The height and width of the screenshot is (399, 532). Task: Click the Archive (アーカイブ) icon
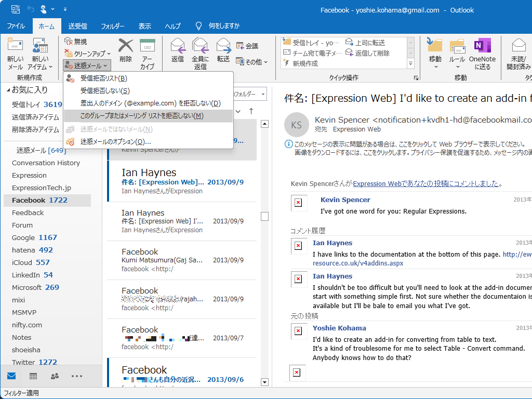pos(147,46)
